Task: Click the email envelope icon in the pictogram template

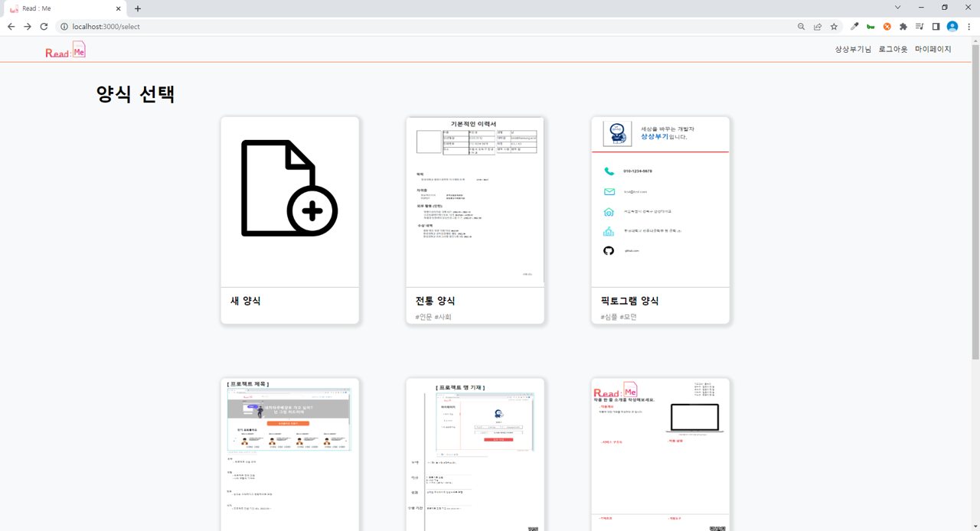Action: pyautogui.click(x=609, y=192)
